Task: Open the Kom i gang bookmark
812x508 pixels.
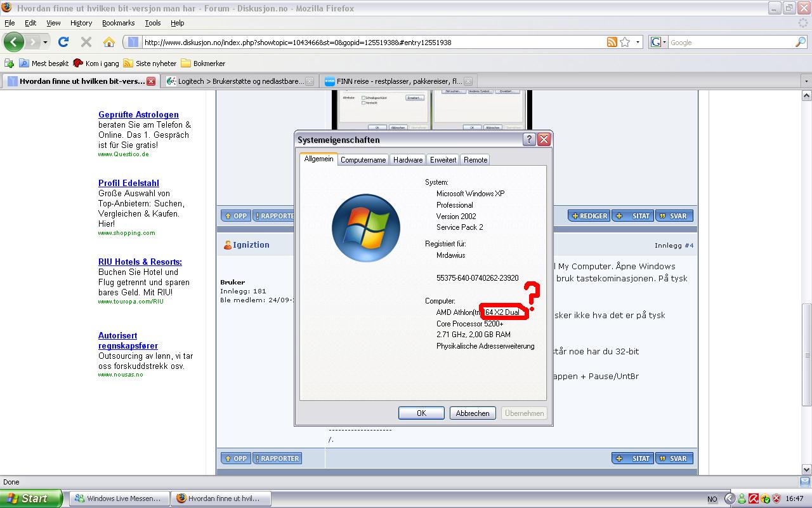Action: pos(96,63)
